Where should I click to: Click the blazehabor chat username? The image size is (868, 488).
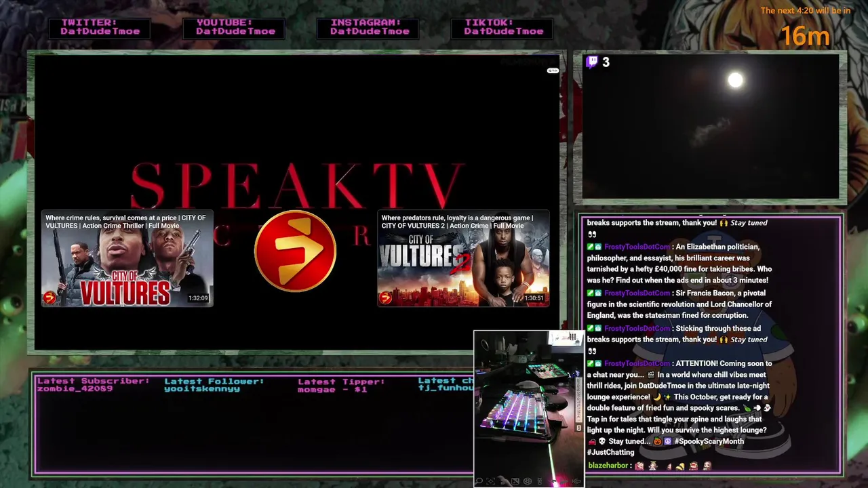tap(608, 466)
